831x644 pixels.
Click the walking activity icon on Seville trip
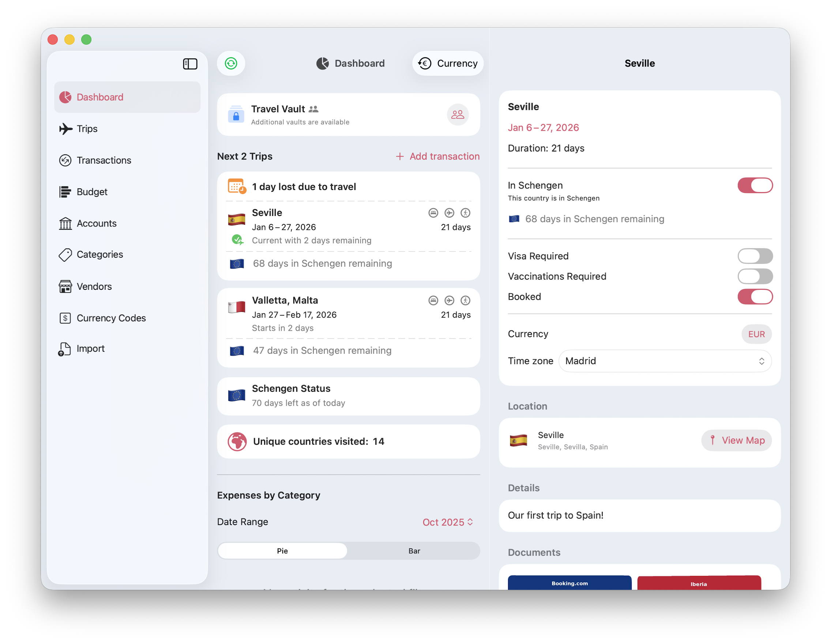pos(465,213)
